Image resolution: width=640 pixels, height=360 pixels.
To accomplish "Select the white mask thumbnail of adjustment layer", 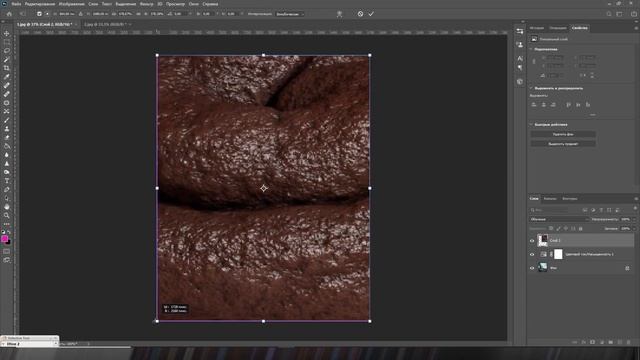I will pyautogui.click(x=558, y=254).
